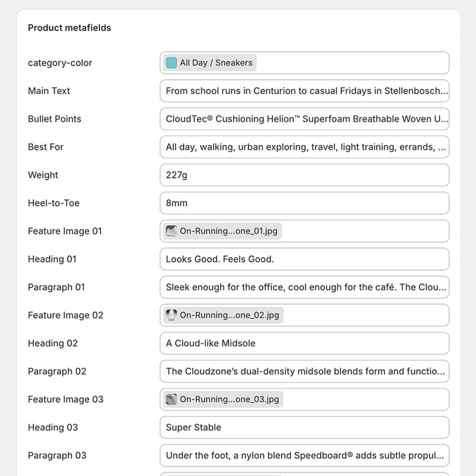
Task: Click the Bullet Points field
Action: [x=305, y=119]
